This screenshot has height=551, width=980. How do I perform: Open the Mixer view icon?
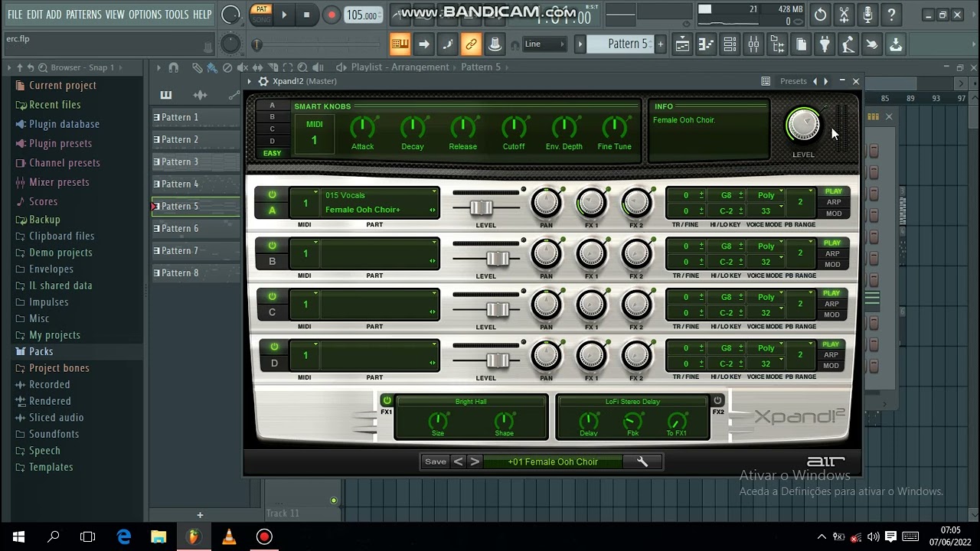753,44
